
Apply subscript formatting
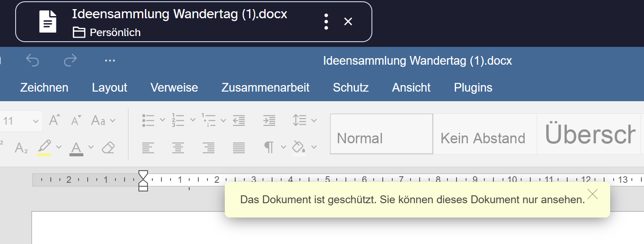tap(21, 148)
